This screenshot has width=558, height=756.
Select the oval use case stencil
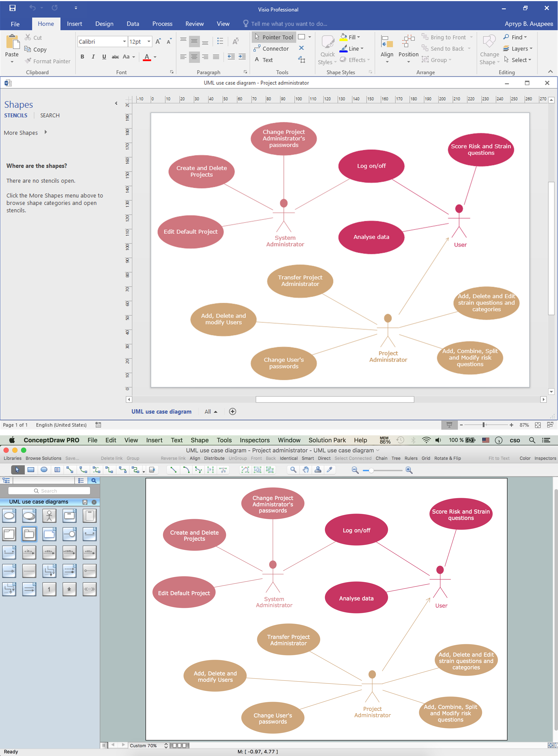click(x=9, y=516)
